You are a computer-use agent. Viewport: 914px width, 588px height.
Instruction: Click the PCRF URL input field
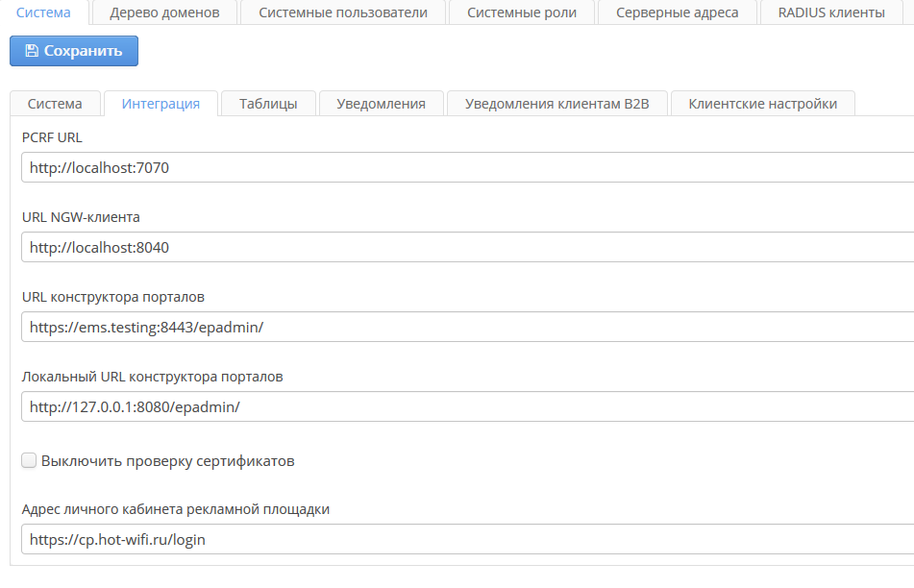[x=467, y=167]
